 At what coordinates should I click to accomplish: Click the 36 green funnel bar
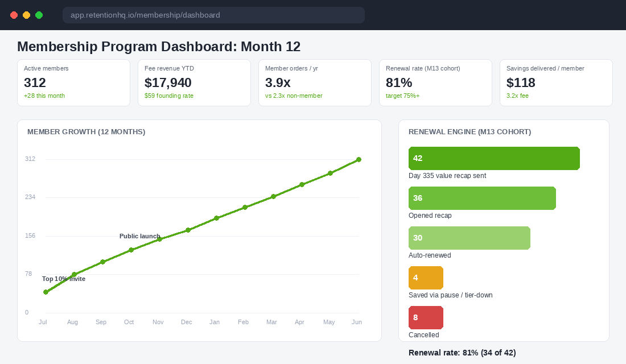pos(482,198)
